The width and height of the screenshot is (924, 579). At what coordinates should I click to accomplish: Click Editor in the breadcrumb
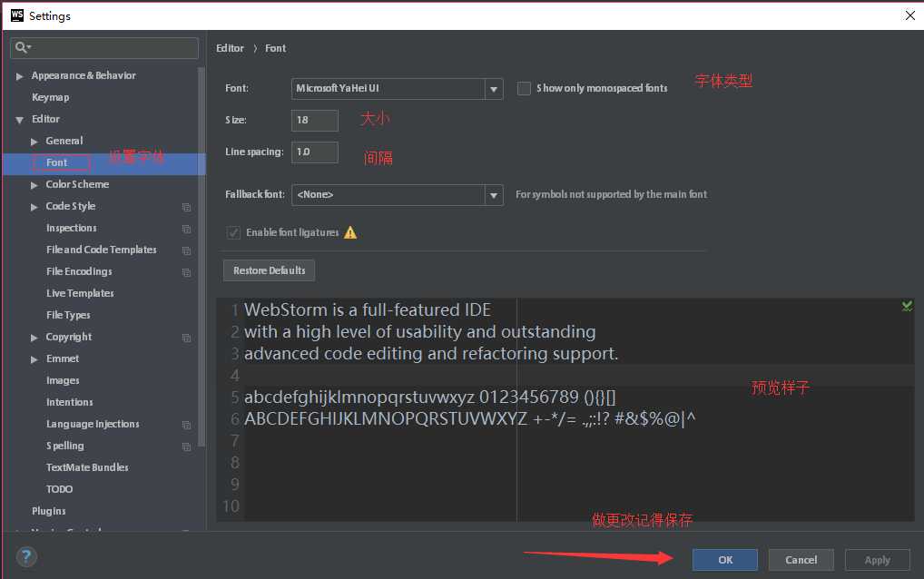click(x=230, y=48)
